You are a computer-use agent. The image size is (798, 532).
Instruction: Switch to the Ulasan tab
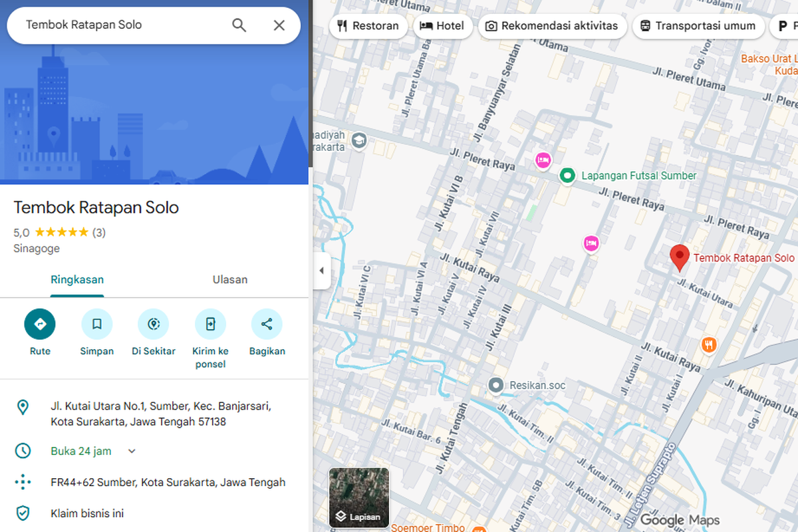click(230, 279)
